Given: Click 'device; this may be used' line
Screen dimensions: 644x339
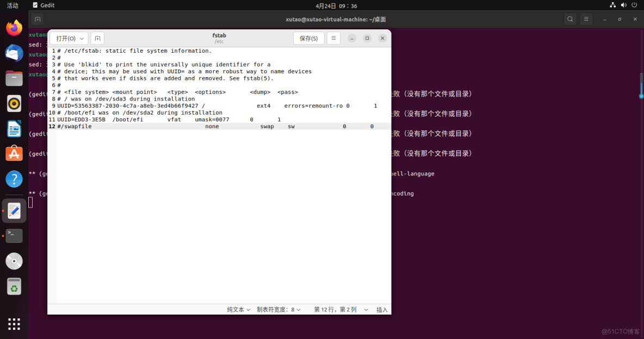Looking at the screenshot, I should 184,71.
